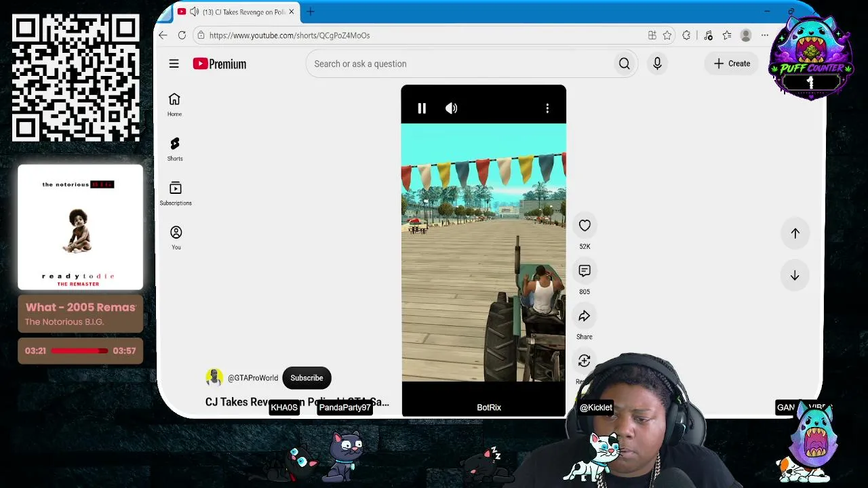Add this page to favorites with star
The width and height of the screenshot is (868, 488).
pyautogui.click(x=667, y=35)
